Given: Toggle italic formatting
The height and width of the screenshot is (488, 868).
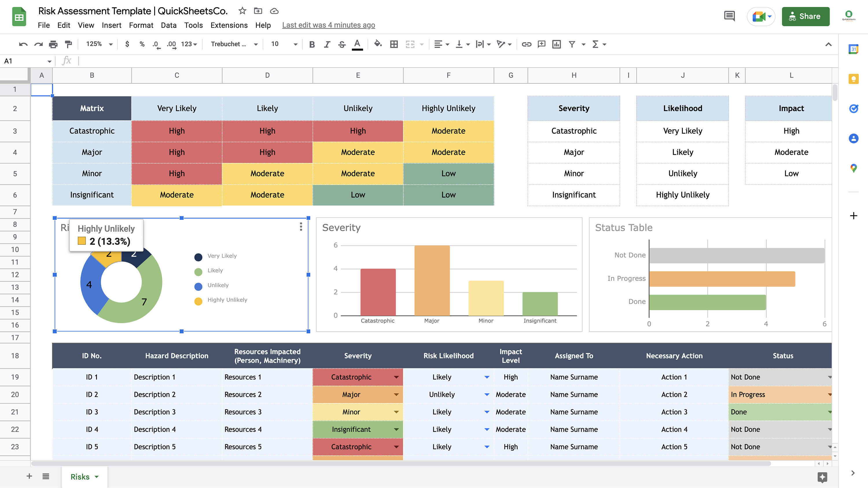Looking at the screenshot, I should pyautogui.click(x=326, y=44).
